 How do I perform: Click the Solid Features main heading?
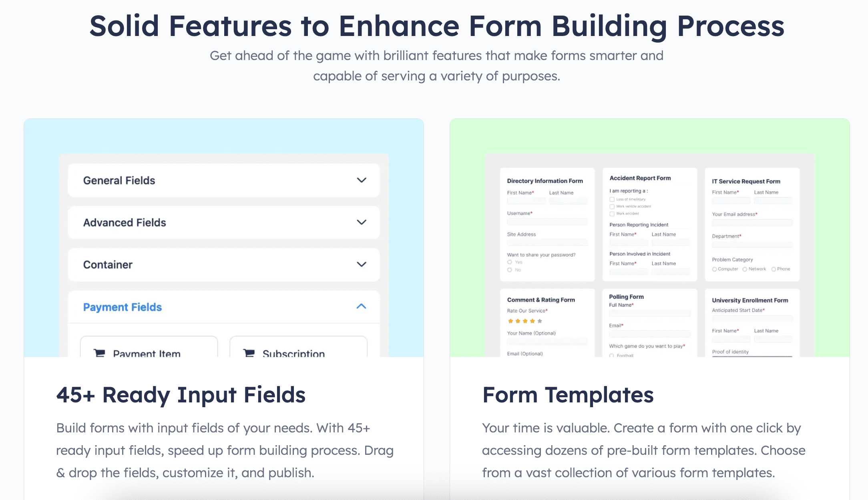437,26
